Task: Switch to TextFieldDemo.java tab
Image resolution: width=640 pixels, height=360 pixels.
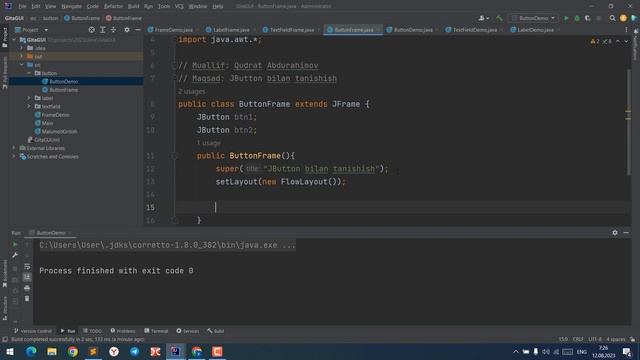Action: coord(475,30)
